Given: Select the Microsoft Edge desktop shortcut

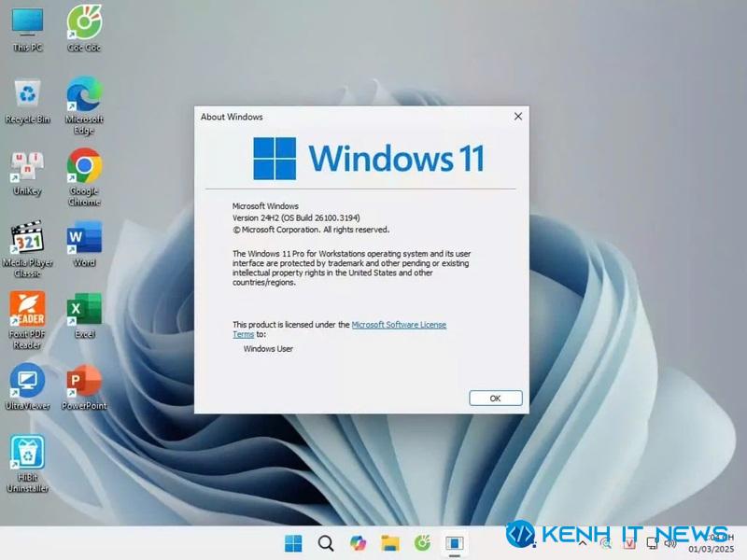Looking at the screenshot, I should click(84, 105).
